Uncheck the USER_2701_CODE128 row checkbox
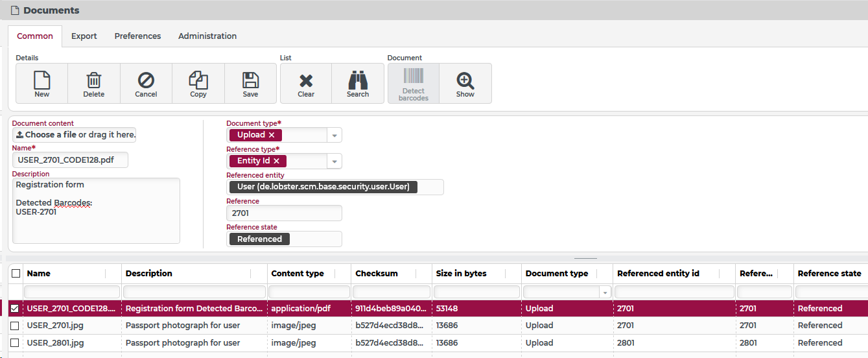868x358 pixels. click(x=15, y=309)
